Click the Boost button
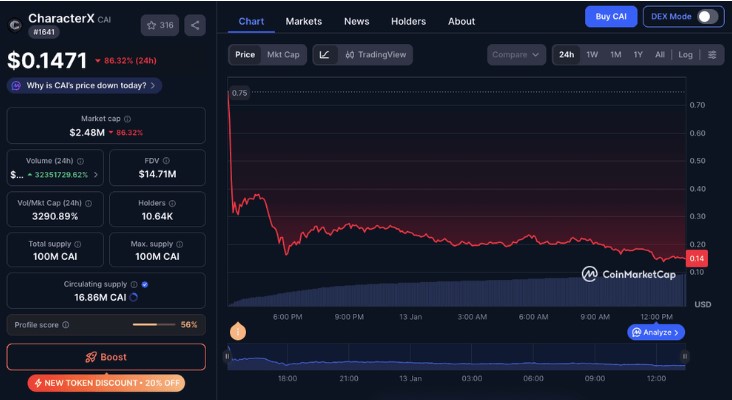 [x=106, y=357]
